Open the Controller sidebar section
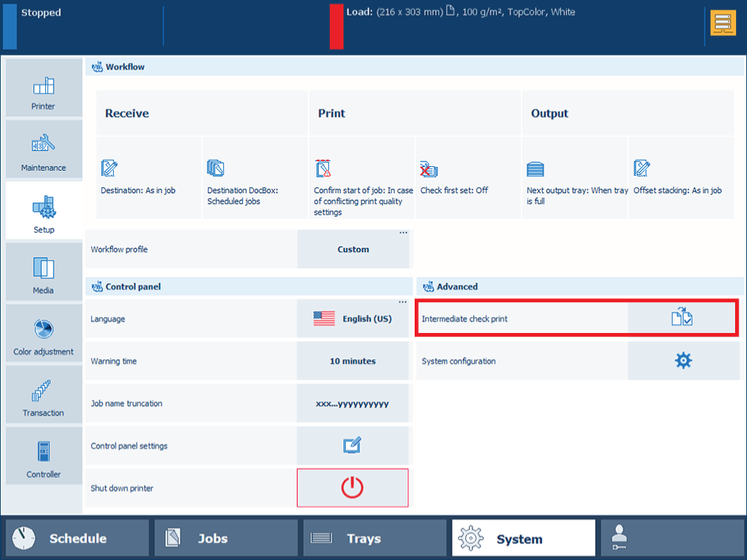747x560 pixels. 44,456
